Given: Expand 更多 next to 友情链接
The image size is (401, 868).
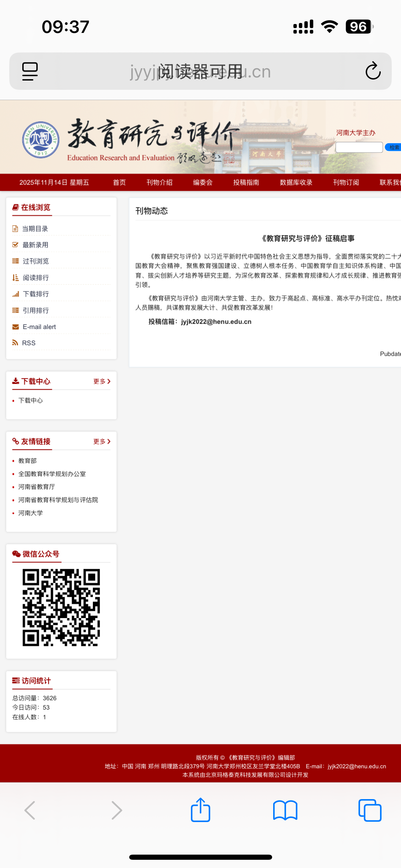Looking at the screenshot, I should pos(102,441).
